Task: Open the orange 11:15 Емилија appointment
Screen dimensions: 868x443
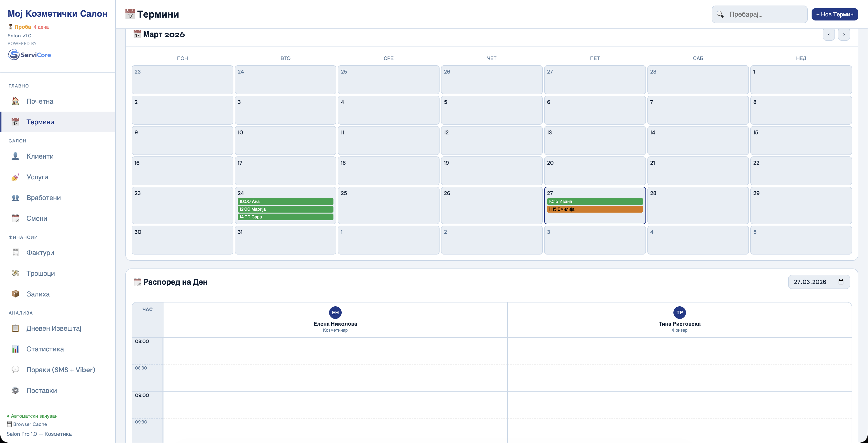Action: click(x=595, y=209)
